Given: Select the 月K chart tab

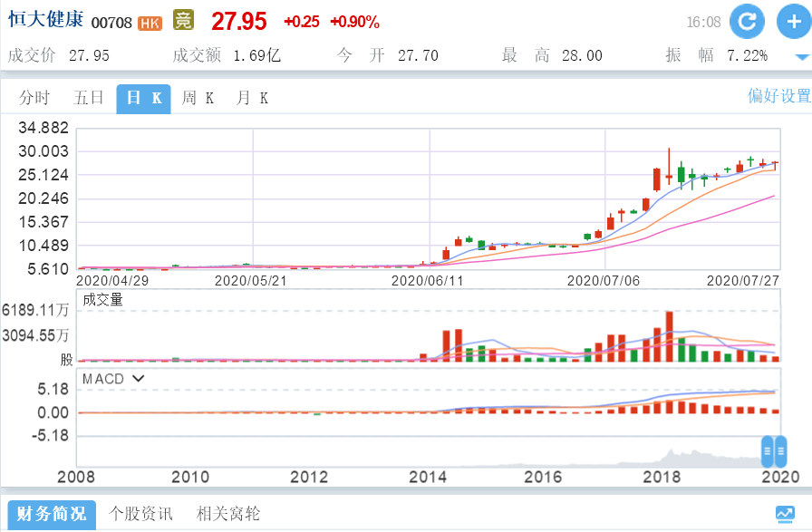Looking at the screenshot, I should click(x=252, y=98).
